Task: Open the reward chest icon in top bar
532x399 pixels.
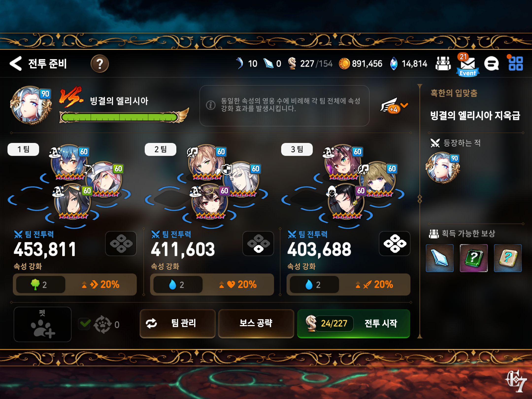Action: click(x=443, y=64)
